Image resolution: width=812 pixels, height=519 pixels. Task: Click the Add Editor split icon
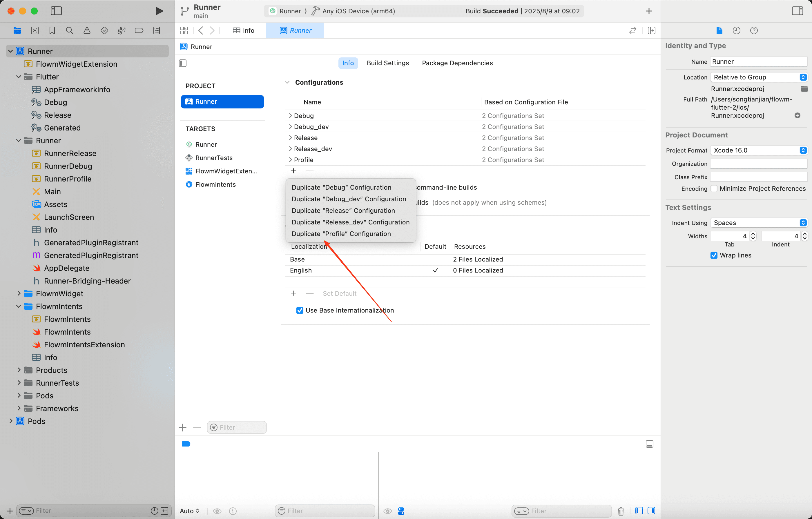point(651,30)
